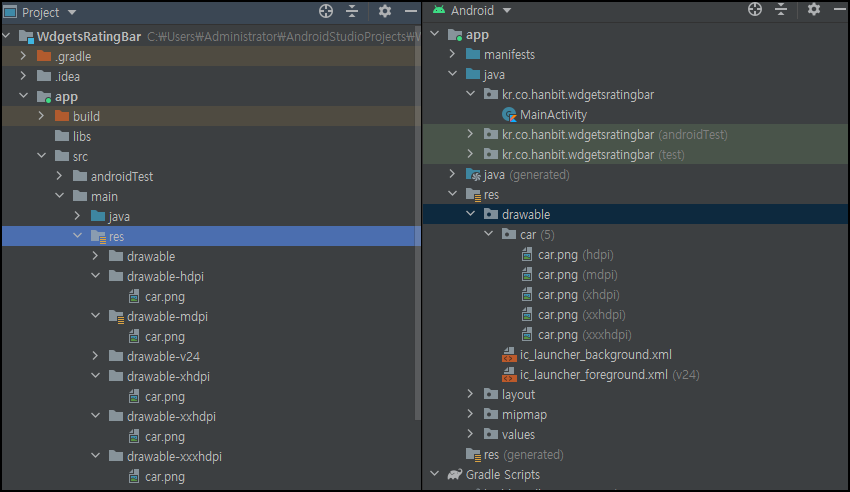The image size is (850, 492).
Task: Select car.png (xxhdpi) in Android panel
Action: [582, 315]
